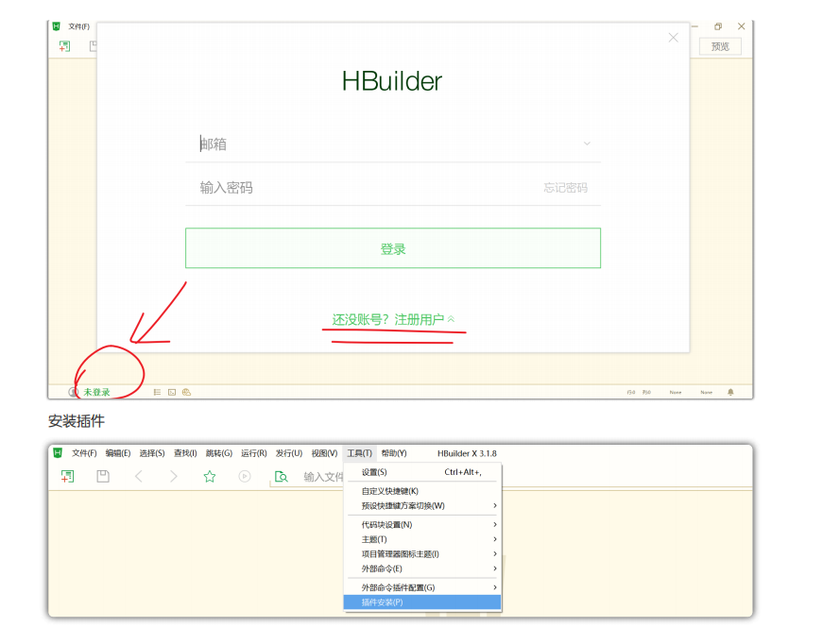Click the forward navigation arrow icon
This screenshot has width=840, height=627.
(x=174, y=476)
